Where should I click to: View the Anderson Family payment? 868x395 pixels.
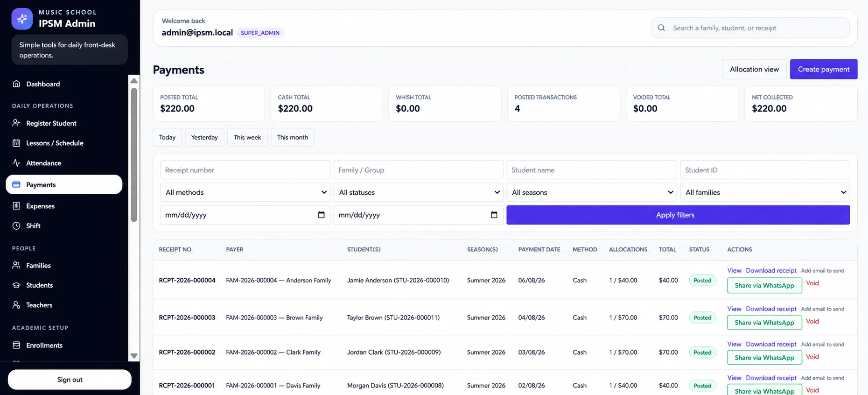click(734, 270)
